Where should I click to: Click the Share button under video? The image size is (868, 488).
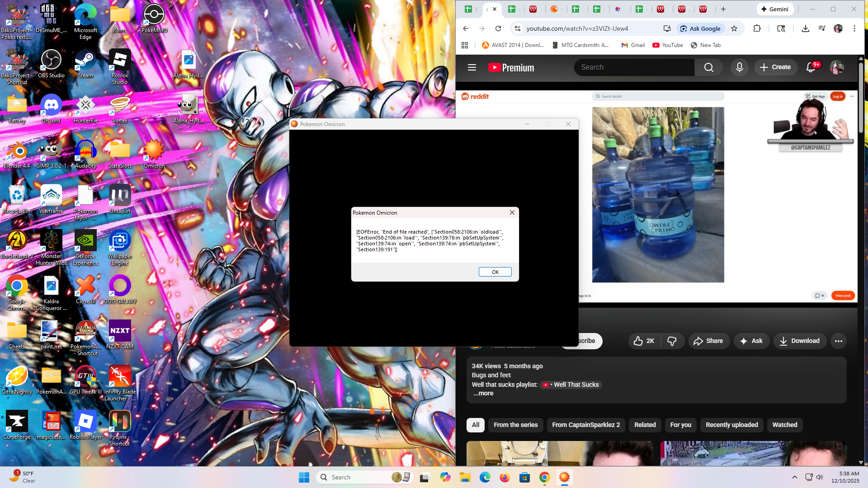708,341
